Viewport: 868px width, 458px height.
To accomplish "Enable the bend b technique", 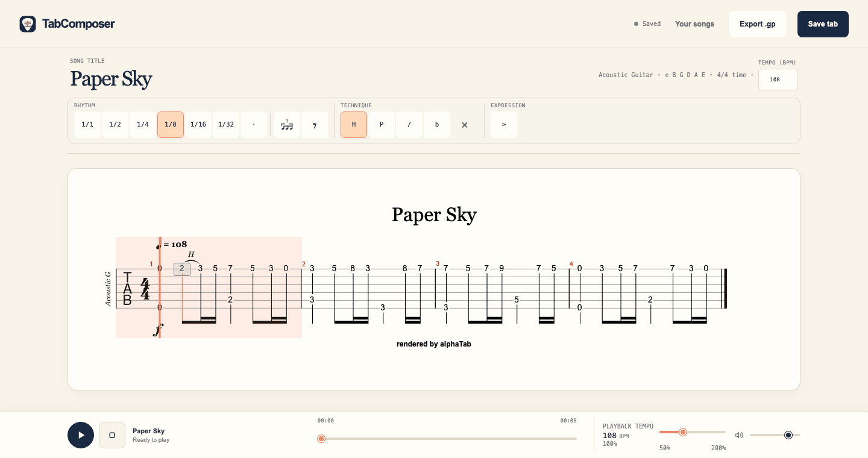I will [x=437, y=125].
